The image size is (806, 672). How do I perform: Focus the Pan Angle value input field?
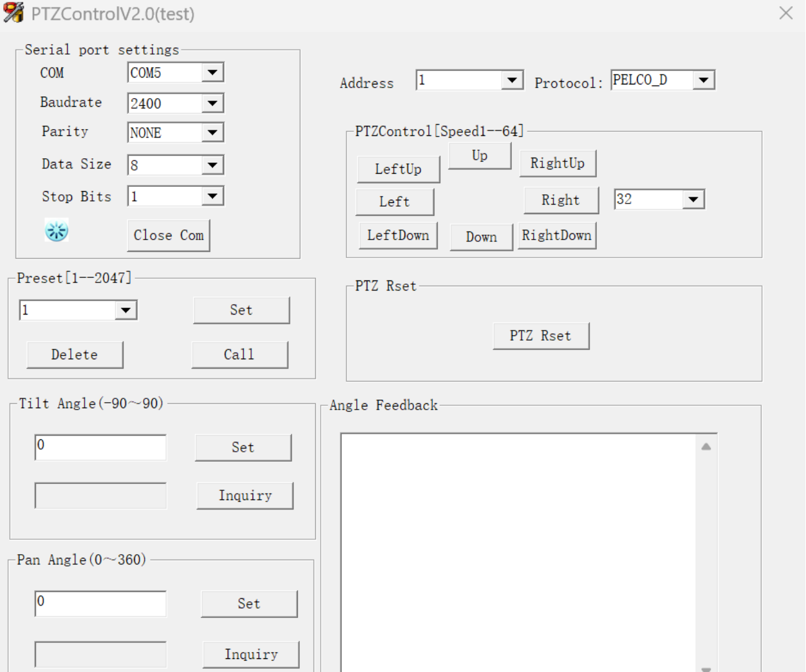101,604
